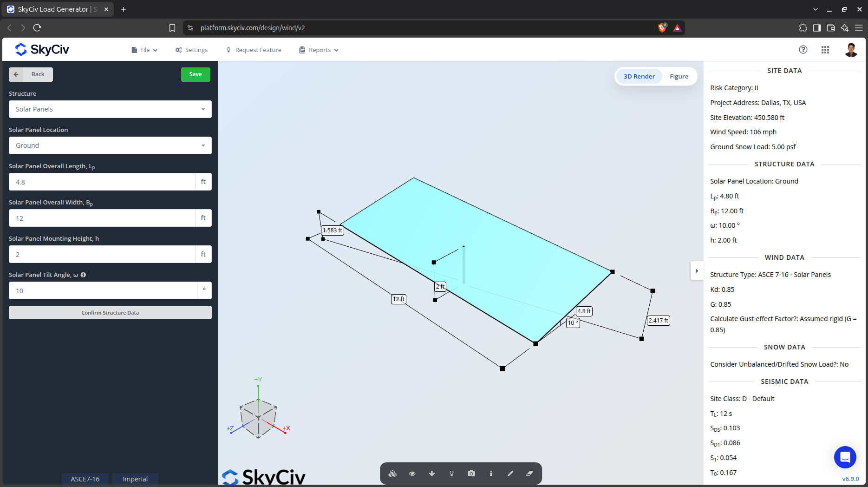Click the Brave Shields icon in address bar
This screenshot has width=868, height=487.
(662, 28)
